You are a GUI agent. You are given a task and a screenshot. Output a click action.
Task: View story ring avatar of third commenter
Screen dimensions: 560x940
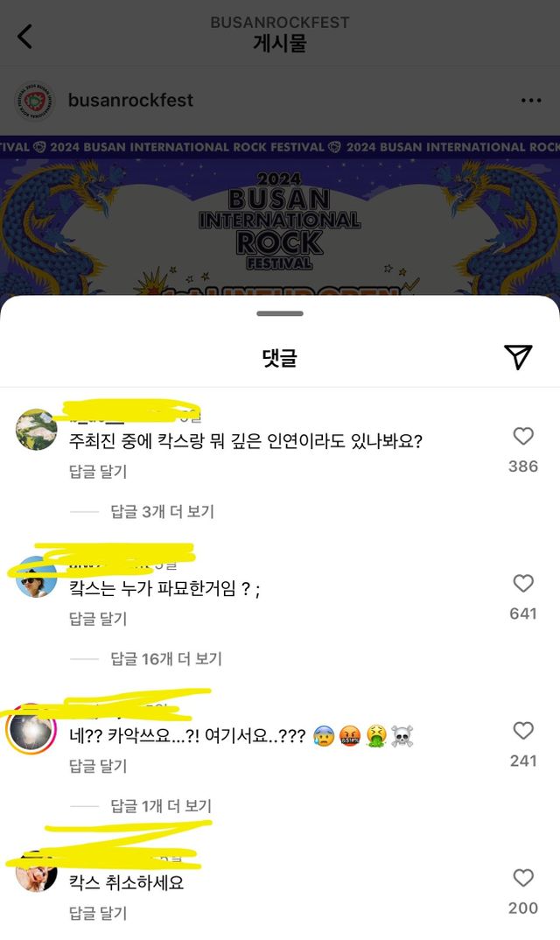click(x=31, y=730)
